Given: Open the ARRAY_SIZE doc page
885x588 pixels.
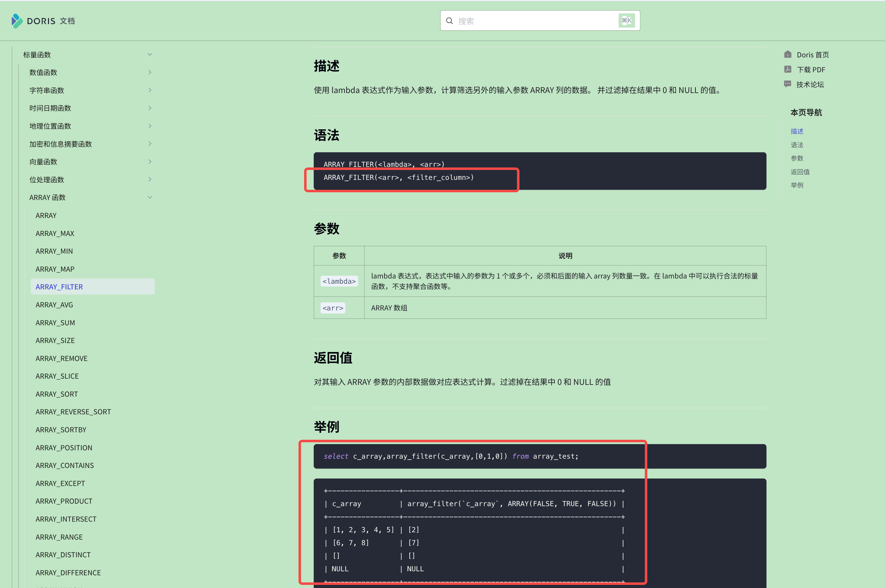Looking at the screenshot, I should click(55, 340).
